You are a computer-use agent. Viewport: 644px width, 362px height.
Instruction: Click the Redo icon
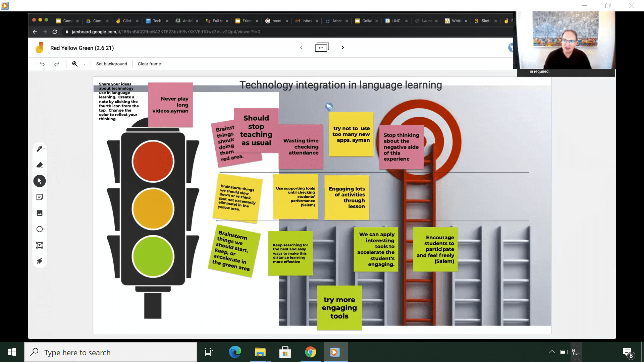tap(57, 64)
